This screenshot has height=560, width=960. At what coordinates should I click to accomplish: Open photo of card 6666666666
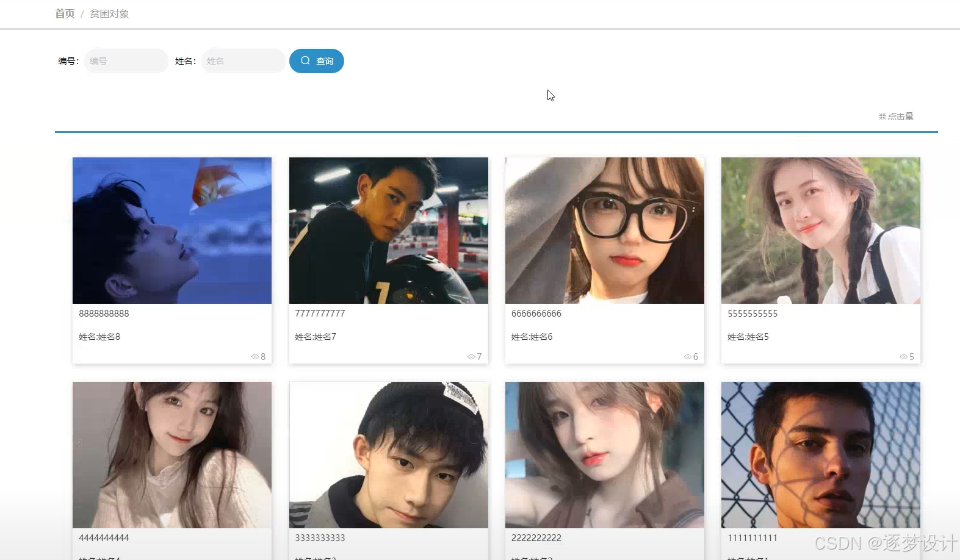pyautogui.click(x=605, y=231)
